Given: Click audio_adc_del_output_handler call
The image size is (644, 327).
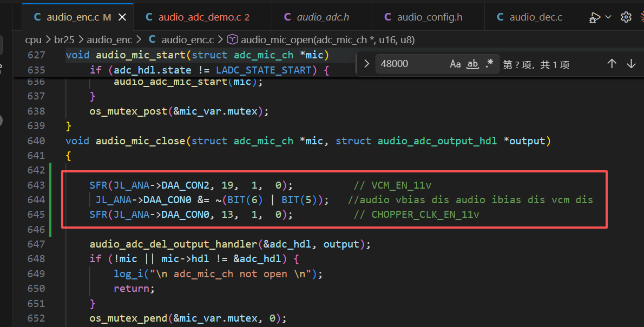Looking at the screenshot, I should [x=173, y=244].
